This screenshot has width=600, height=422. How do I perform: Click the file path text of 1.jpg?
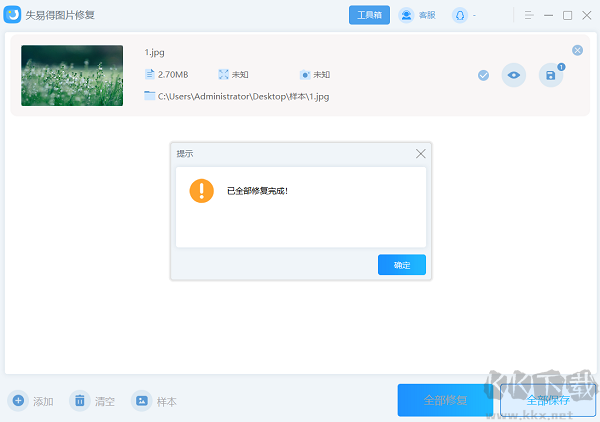pos(243,96)
